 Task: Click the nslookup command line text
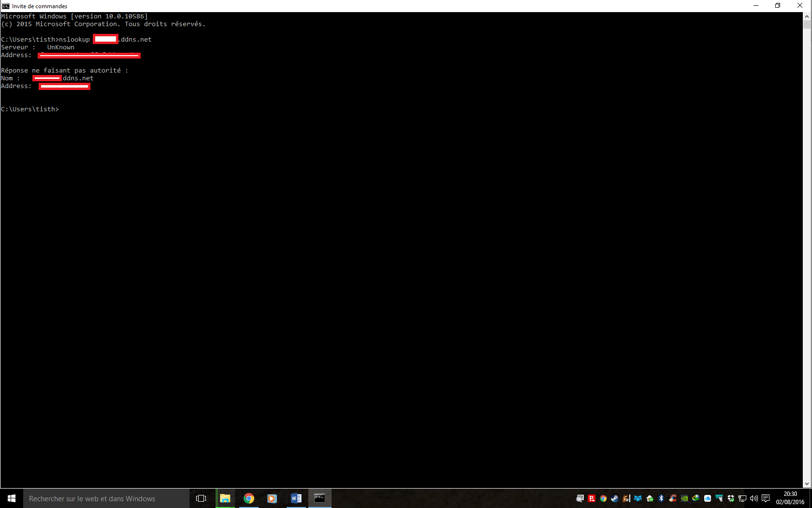(76, 40)
